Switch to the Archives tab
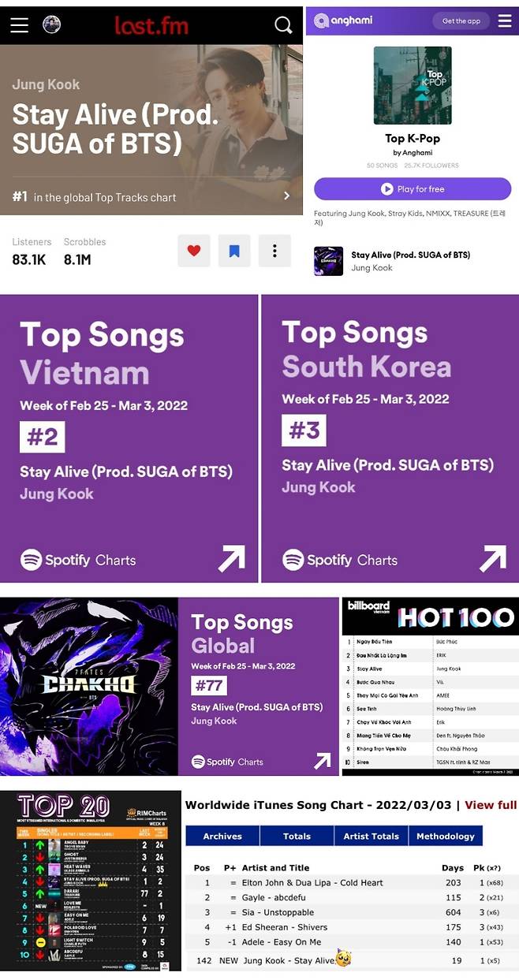 point(222,837)
